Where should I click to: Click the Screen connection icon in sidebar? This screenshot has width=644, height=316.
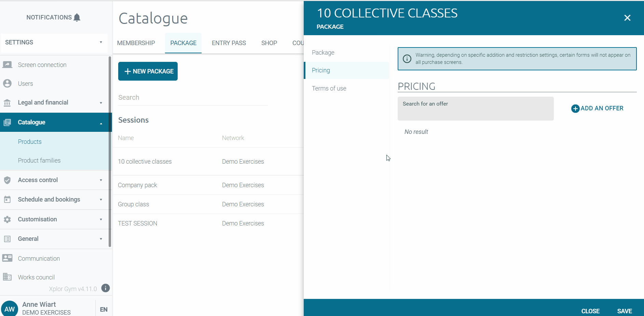(x=7, y=65)
